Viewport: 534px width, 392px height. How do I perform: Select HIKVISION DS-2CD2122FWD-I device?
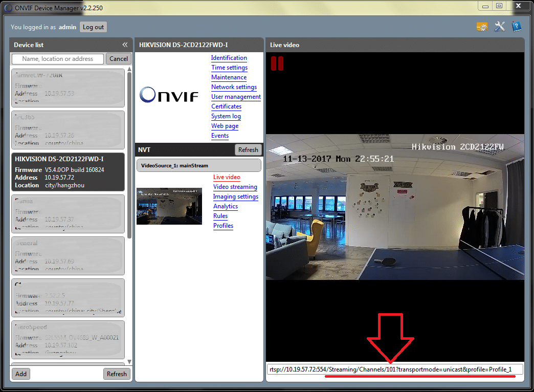pos(68,172)
